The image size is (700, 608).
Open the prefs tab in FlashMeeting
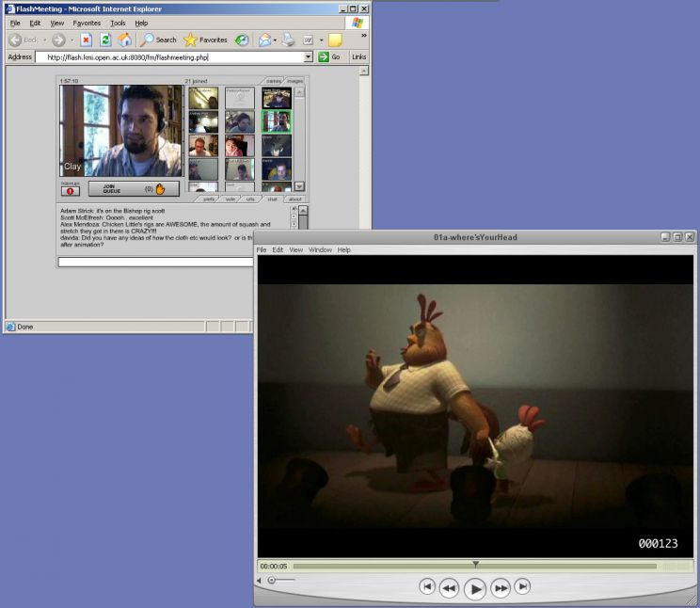pyautogui.click(x=209, y=200)
